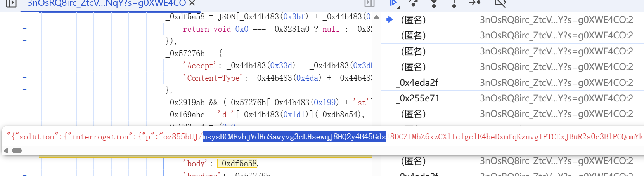Toggle Deactivate breakpoints
Screen dimensions: 644x176
500,3
